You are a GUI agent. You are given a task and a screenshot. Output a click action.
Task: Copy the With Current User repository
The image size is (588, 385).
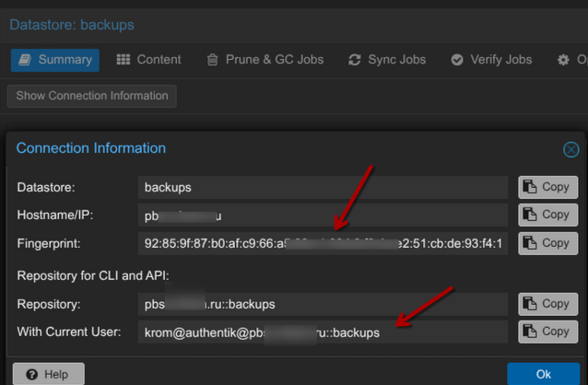click(546, 332)
